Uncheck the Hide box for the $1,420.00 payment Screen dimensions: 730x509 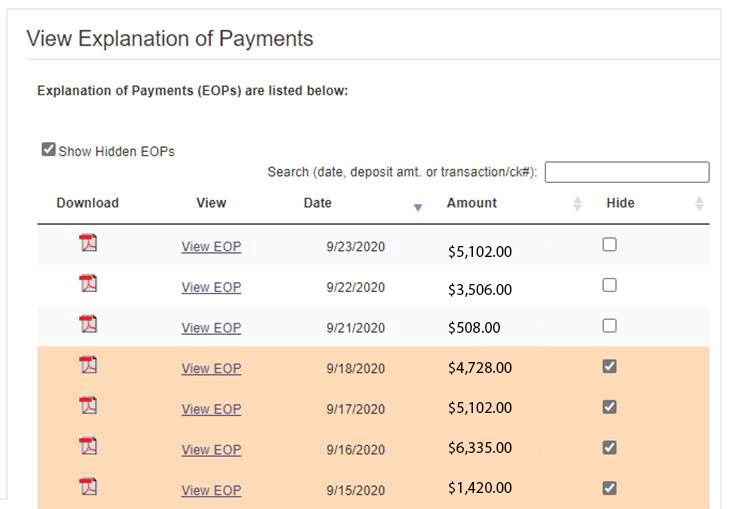point(609,488)
